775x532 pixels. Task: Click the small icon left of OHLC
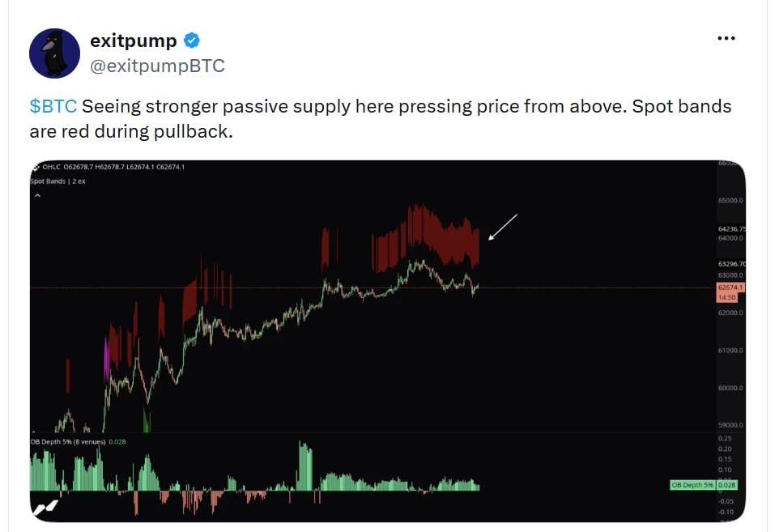tap(36, 167)
